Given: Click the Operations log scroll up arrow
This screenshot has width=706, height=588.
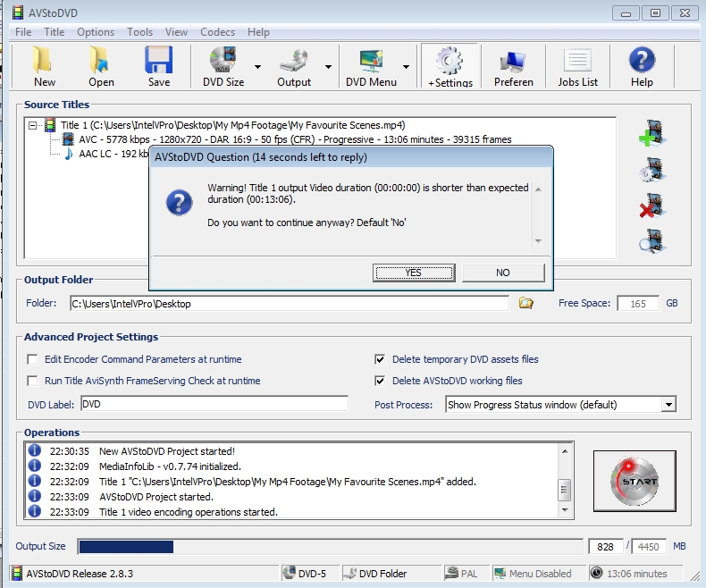Looking at the screenshot, I should [x=565, y=450].
